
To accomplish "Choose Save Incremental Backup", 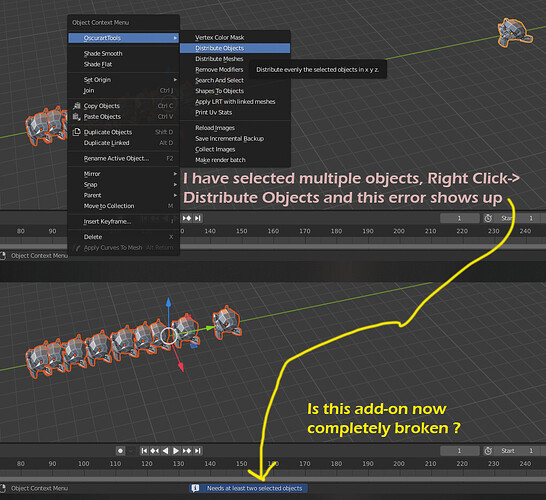I will 235,139.
